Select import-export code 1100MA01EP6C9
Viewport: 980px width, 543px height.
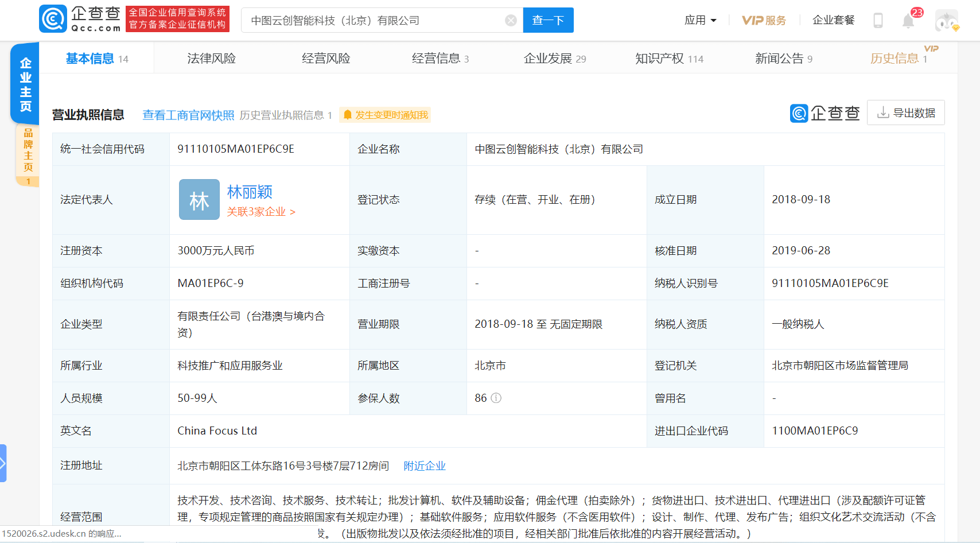(815, 431)
